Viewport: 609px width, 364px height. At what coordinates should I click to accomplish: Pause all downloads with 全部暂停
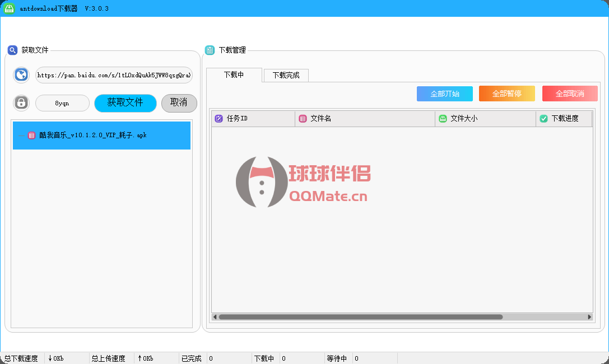pos(507,94)
